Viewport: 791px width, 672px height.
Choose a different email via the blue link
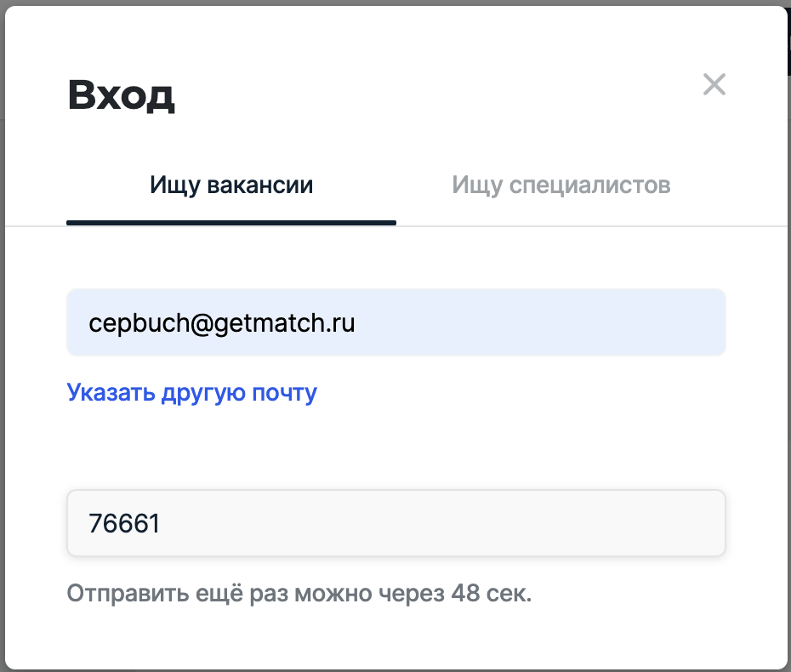[191, 393]
